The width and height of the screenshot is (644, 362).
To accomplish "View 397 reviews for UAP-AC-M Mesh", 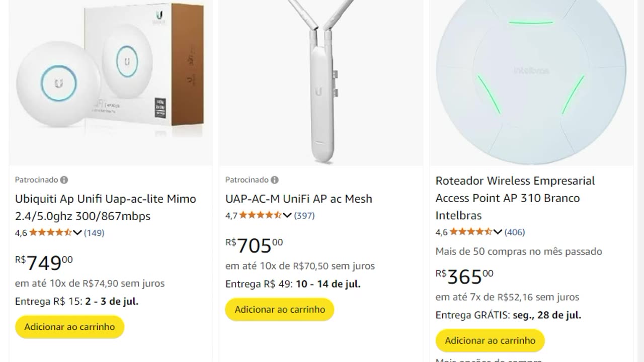I will point(304,216).
